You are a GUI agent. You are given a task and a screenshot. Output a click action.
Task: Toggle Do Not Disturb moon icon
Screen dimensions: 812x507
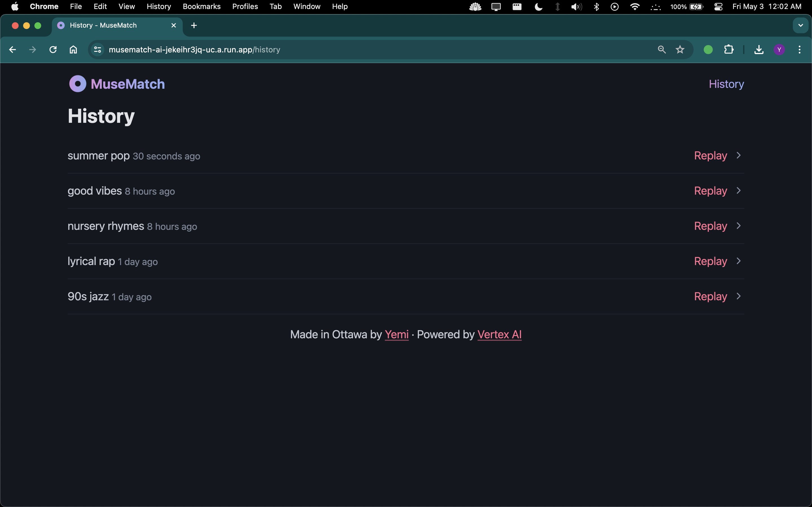click(x=538, y=7)
